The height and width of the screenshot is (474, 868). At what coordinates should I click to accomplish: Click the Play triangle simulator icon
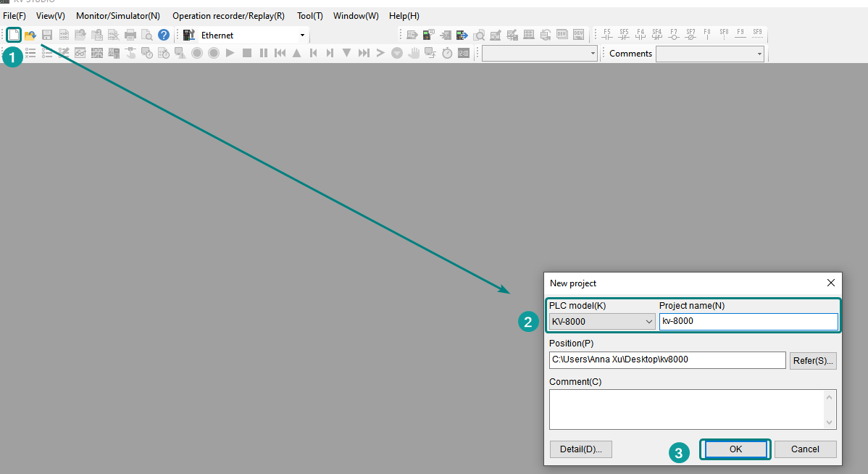click(230, 53)
